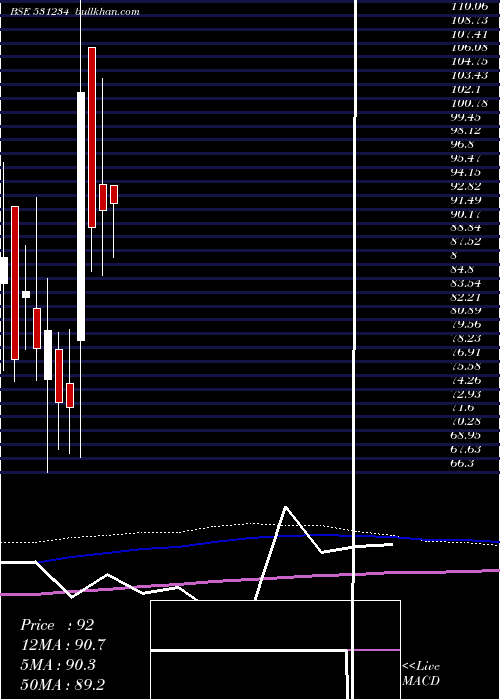Select the 99.45 price level label
The width and height of the screenshot is (500, 700).
(x=466, y=117)
